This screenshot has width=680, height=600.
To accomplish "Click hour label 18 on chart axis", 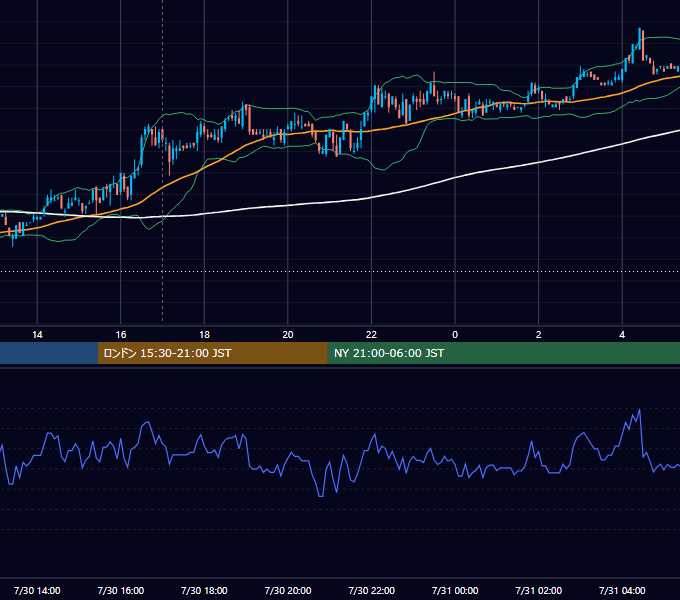I will coord(204,335).
